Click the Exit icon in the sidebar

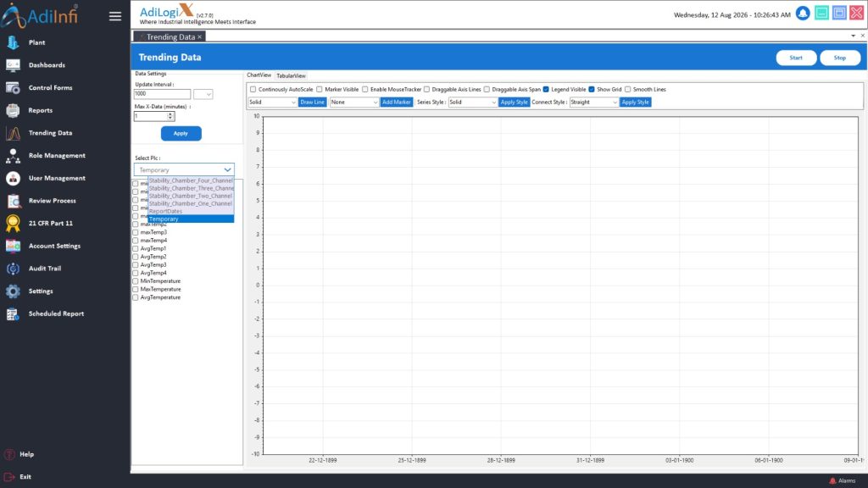[x=9, y=477]
